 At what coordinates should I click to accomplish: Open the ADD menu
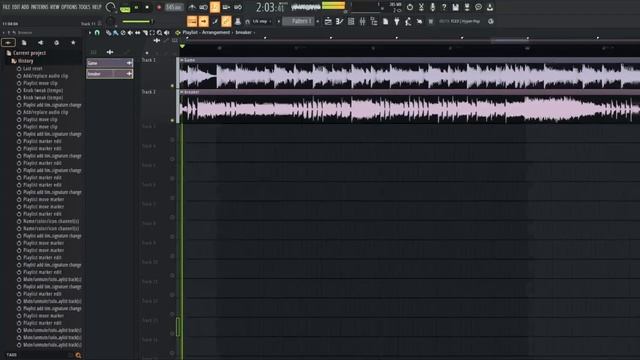tap(25, 7)
